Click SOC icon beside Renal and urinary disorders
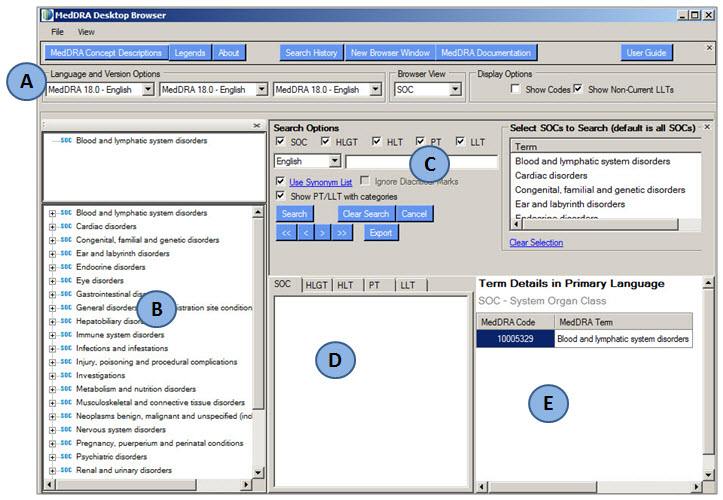The height and width of the screenshot is (500, 723). click(66, 470)
